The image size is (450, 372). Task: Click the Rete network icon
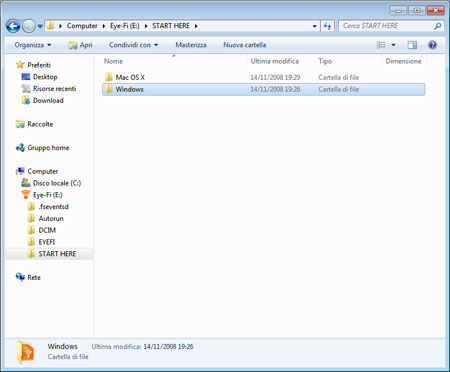20,277
